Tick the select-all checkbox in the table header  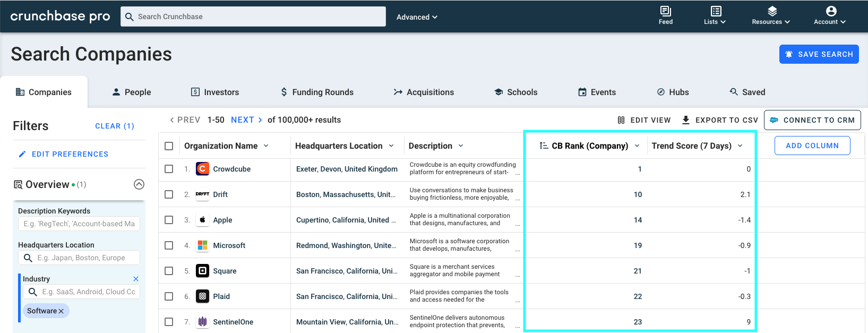[169, 146]
